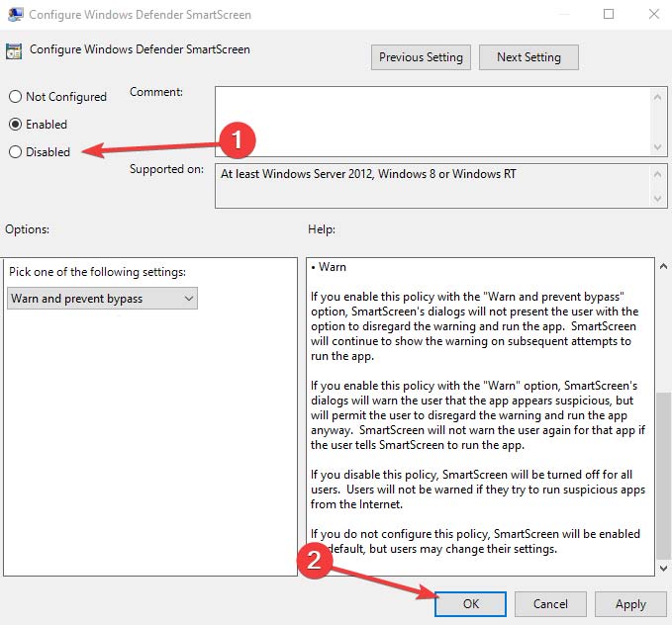Click the 'Comment:' label
Image resolution: width=672 pixels, height=625 pixels.
156,92
